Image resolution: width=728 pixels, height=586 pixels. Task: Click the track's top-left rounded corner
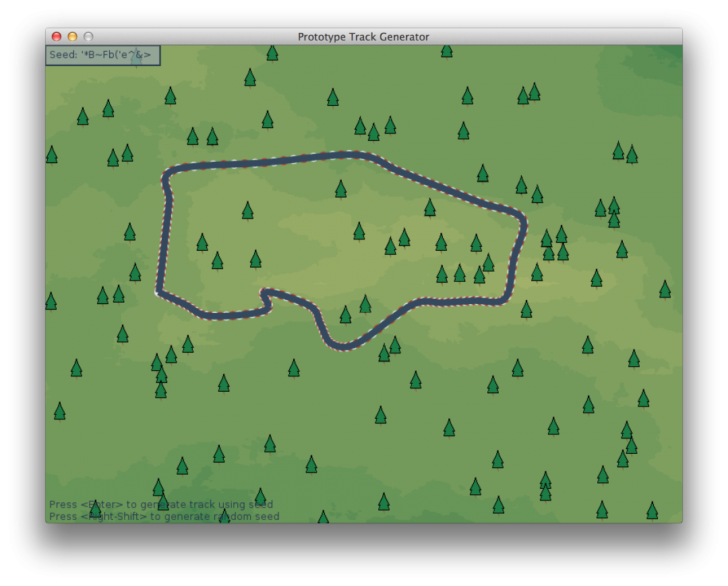pos(167,175)
